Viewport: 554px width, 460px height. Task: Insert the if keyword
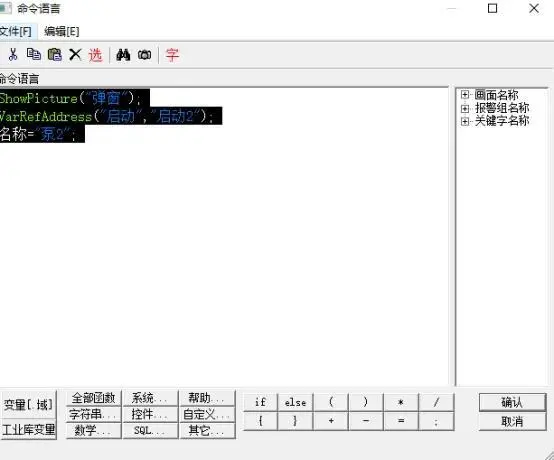coord(260,402)
